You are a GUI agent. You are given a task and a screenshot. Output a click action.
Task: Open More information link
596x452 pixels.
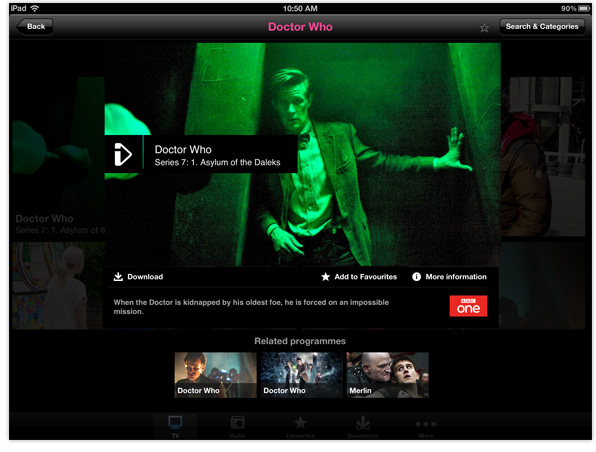tap(456, 277)
